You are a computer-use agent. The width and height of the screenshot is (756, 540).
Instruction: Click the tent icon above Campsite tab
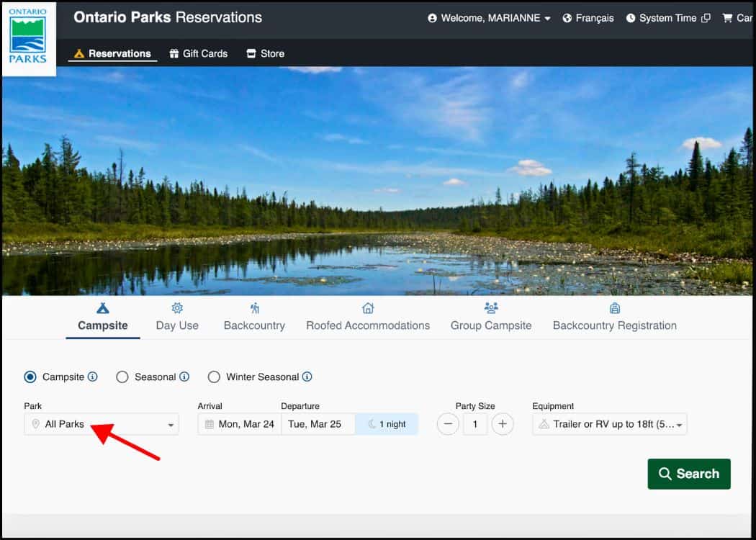103,308
